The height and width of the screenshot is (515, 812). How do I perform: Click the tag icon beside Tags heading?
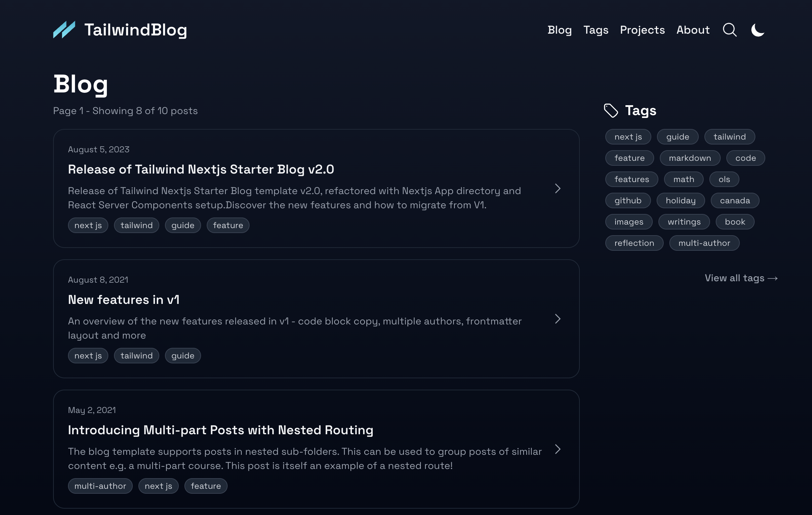click(x=611, y=111)
